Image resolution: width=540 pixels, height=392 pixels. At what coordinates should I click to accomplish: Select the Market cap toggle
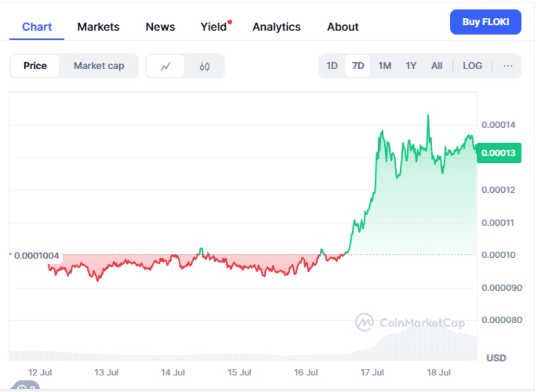pyautogui.click(x=99, y=66)
